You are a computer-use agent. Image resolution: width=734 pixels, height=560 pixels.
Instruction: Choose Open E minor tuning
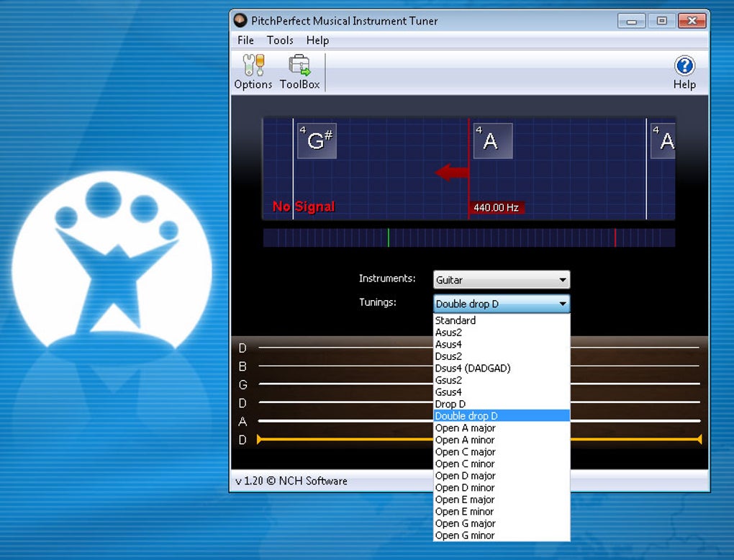[x=502, y=511]
